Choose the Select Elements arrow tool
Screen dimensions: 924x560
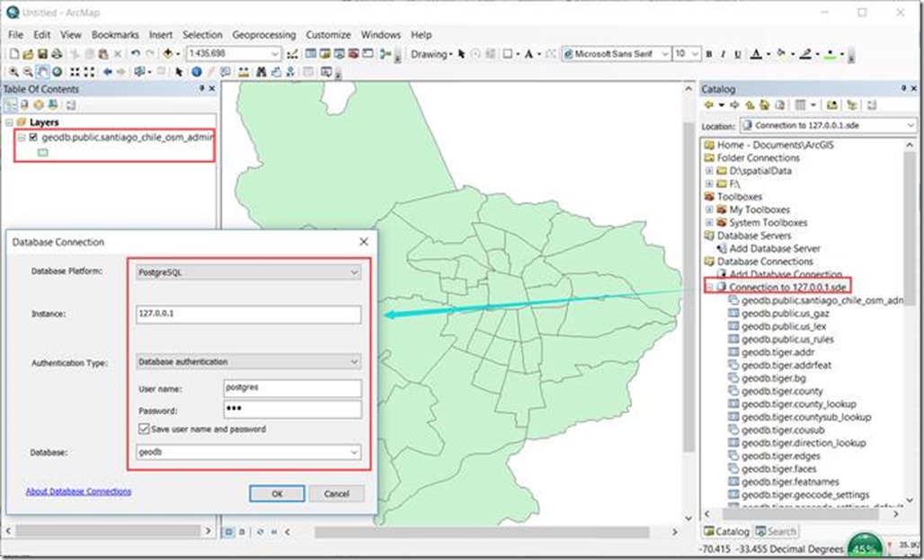[179, 72]
